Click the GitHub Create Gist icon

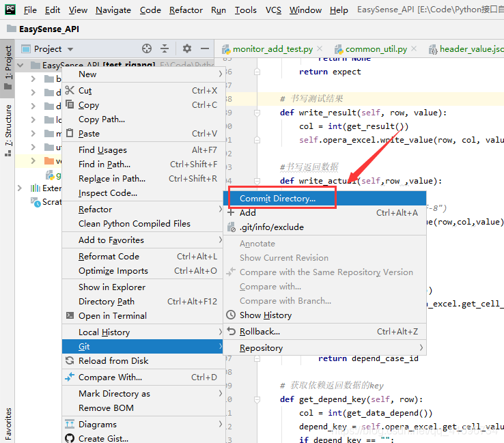70,438
